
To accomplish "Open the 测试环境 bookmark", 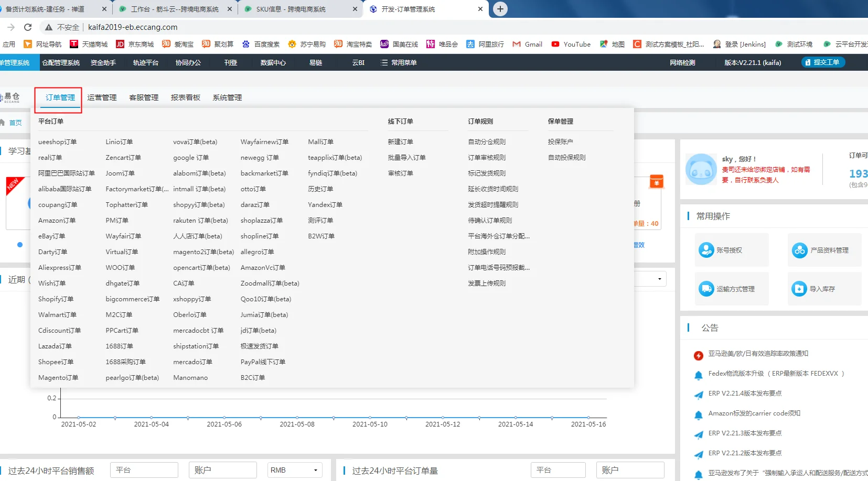I will [x=794, y=44].
